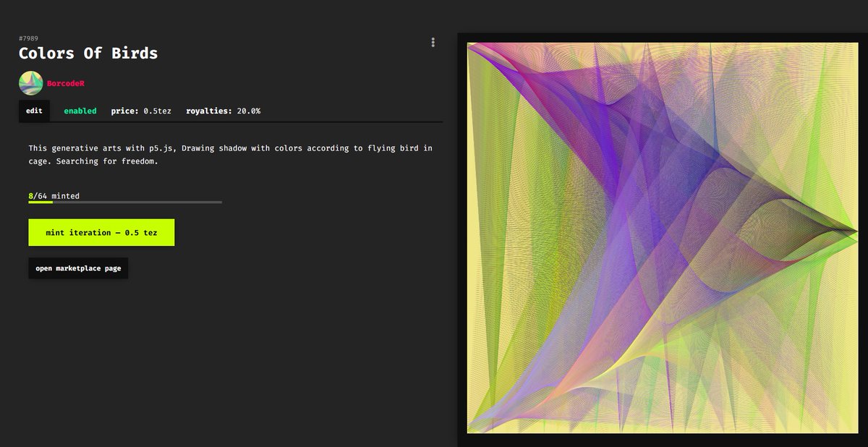Viewport: 868px width, 447px height.
Task: Click the enabled status label
Action: coord(80,111)
